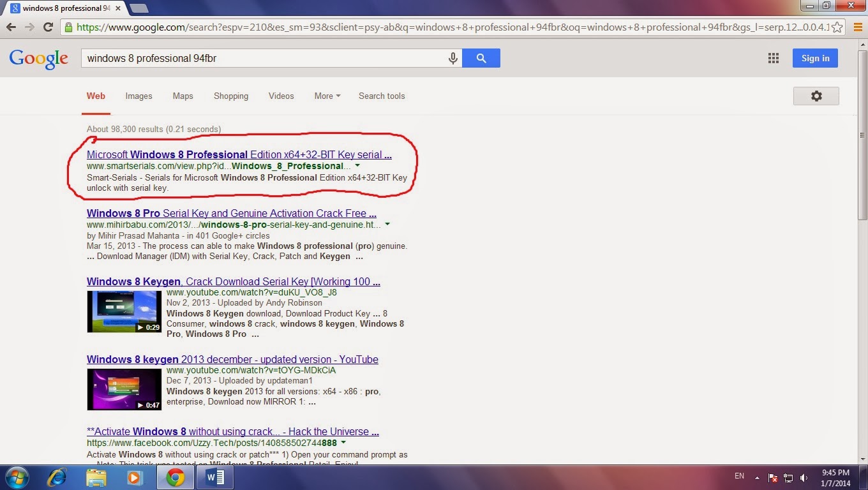Screen dimensions: 868x490
Task: Click the voice search microphone icon
Action: click(x=453, y=58)
